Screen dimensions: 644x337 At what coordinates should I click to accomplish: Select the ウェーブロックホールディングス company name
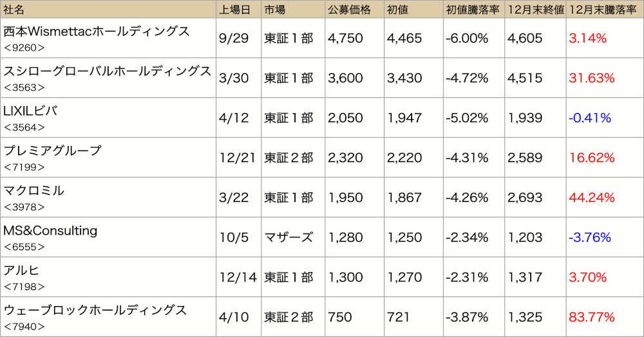point(95,310)
